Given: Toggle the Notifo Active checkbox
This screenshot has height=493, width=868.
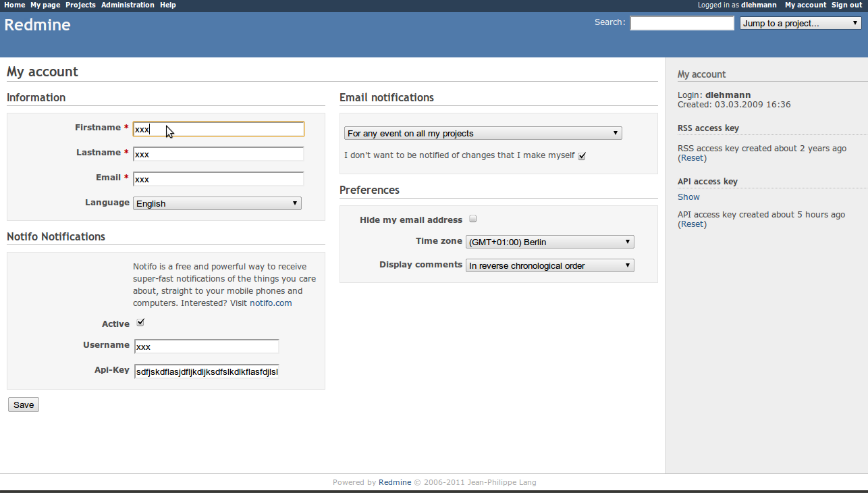Looking at the screenshot, I should click(x=140, y=323).
